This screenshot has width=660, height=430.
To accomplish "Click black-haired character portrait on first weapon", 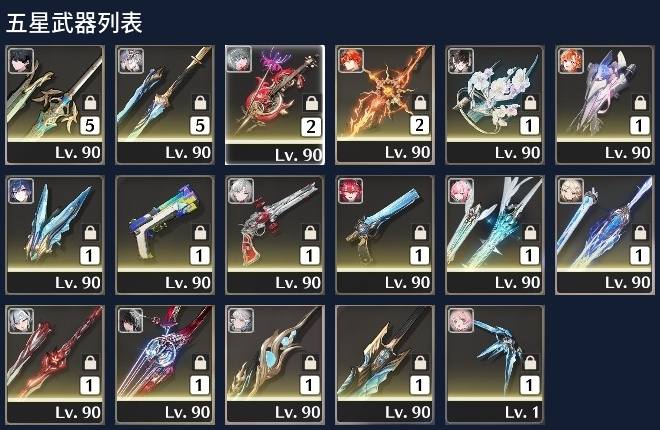I will tap(21, 61).
